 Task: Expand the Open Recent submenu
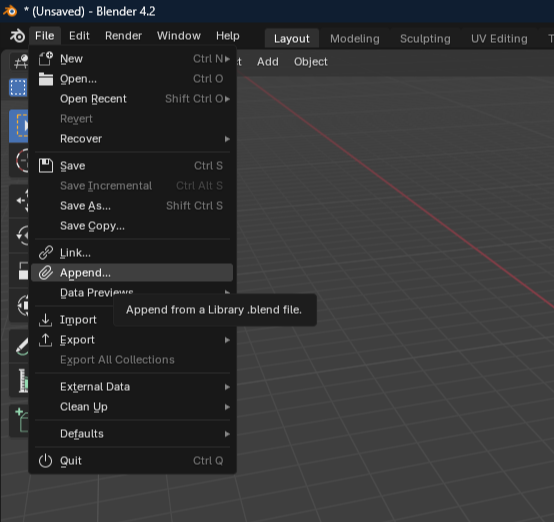132,99
